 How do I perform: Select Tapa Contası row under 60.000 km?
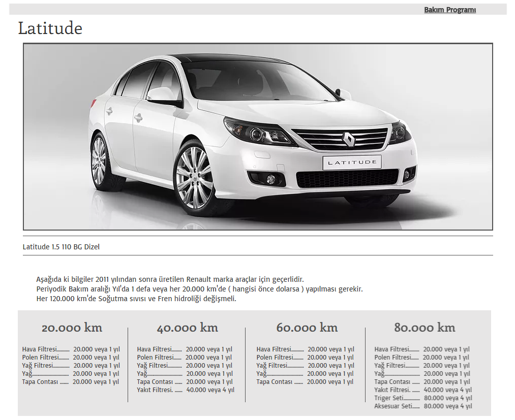305,381
